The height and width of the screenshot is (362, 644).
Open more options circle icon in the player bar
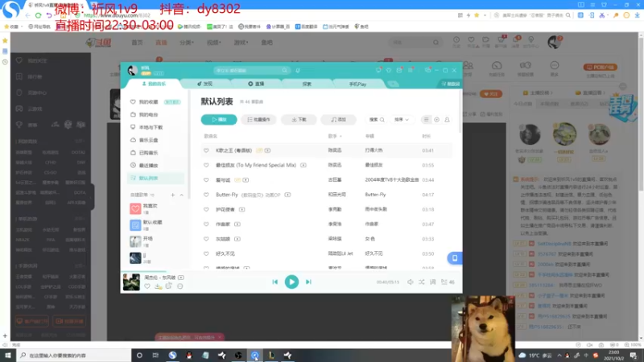pyautogui.click(x=180, y=286)
